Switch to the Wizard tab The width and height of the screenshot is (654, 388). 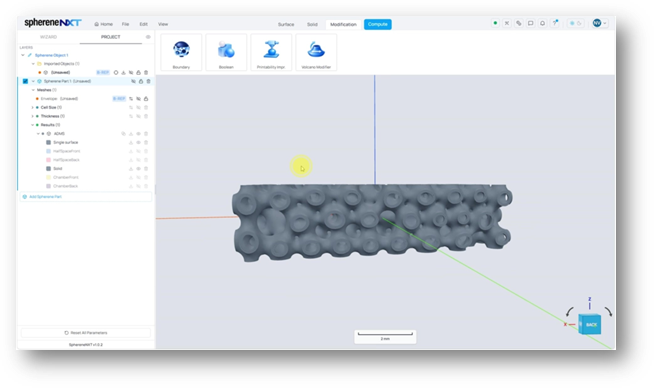[x=48, y=37]
